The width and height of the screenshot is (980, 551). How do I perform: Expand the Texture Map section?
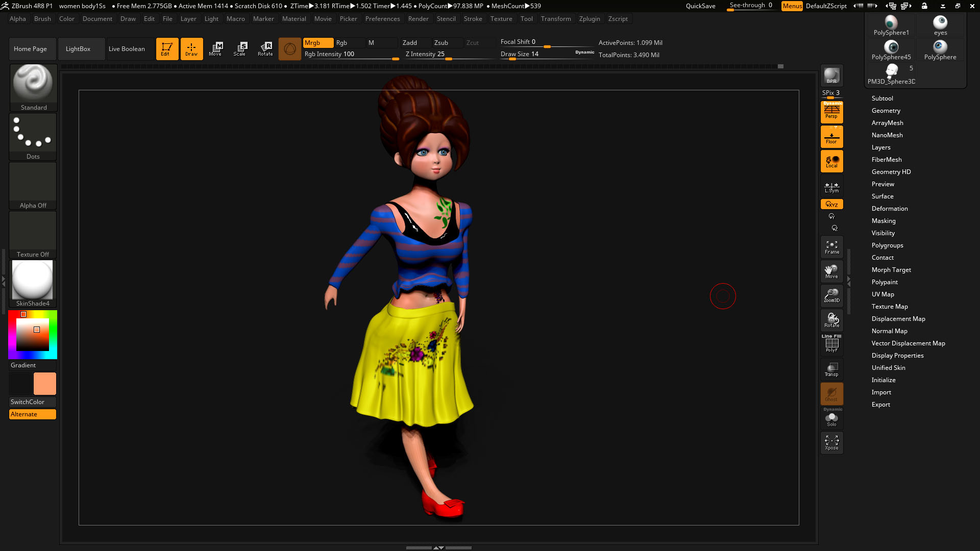click(x=890, y=306)
